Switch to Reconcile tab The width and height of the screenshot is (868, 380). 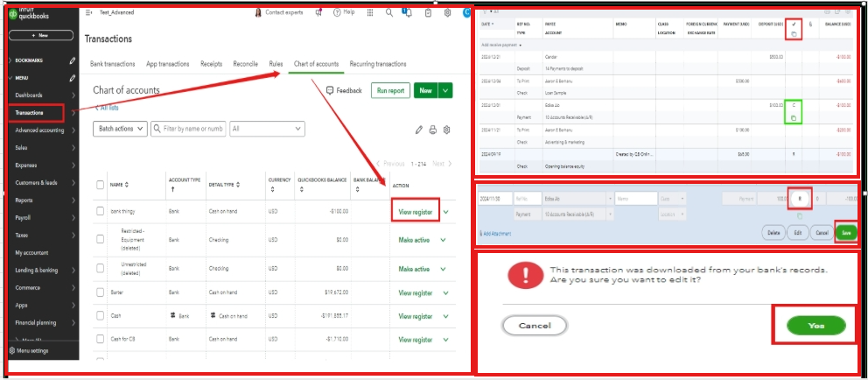click(x=245, y=64)
